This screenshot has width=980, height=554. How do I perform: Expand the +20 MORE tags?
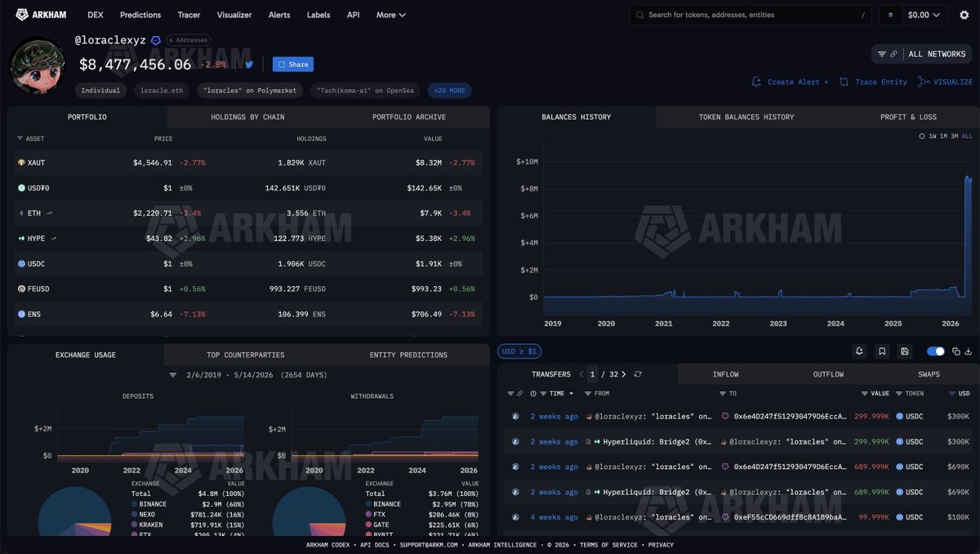(449, 91)
